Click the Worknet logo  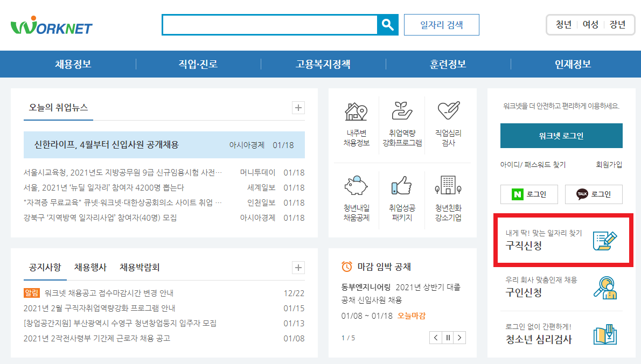[52, 25]
